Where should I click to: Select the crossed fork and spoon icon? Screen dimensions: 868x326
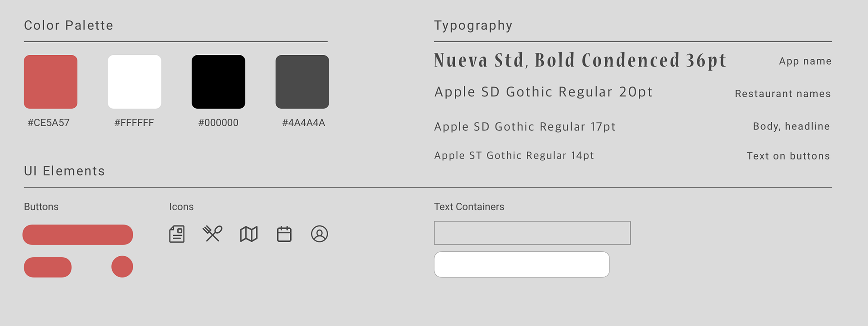(x=212, y=234)
